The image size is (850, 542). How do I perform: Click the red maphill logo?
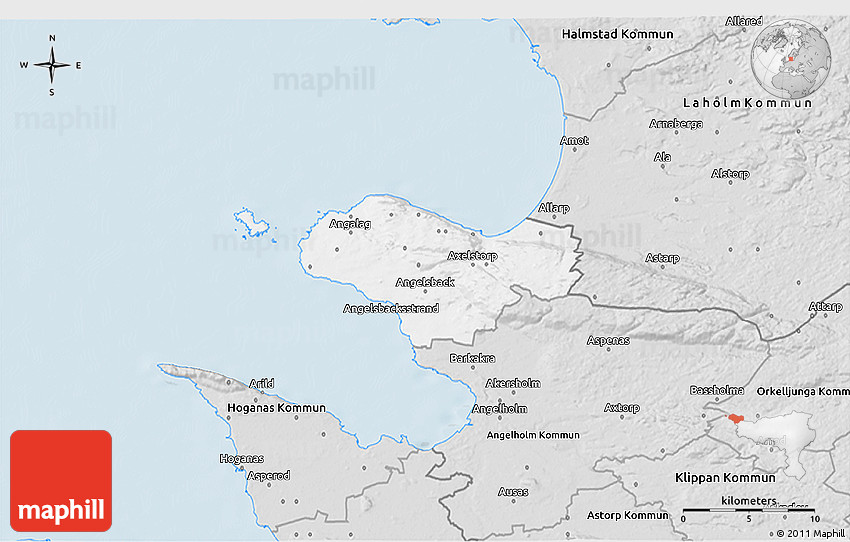pos(61,481)
